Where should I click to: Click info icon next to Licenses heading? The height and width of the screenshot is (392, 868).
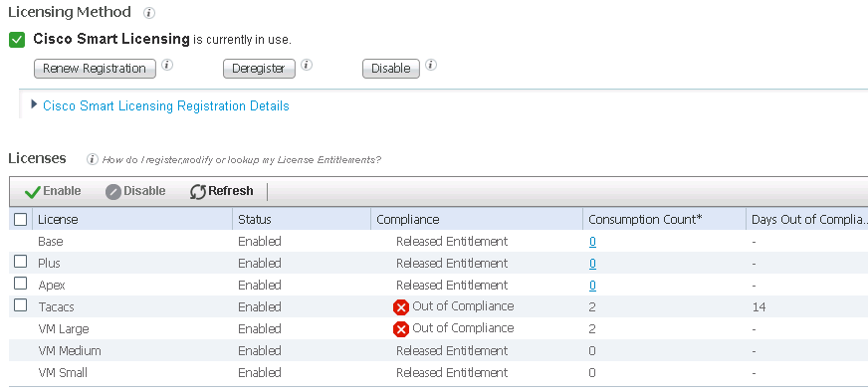coord(93,159)
